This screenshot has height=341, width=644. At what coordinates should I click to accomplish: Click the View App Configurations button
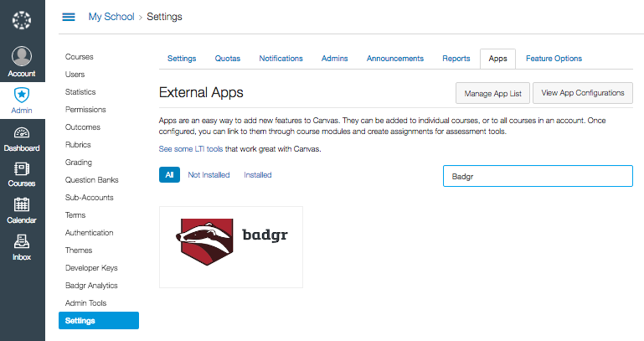tap(585, 93)
